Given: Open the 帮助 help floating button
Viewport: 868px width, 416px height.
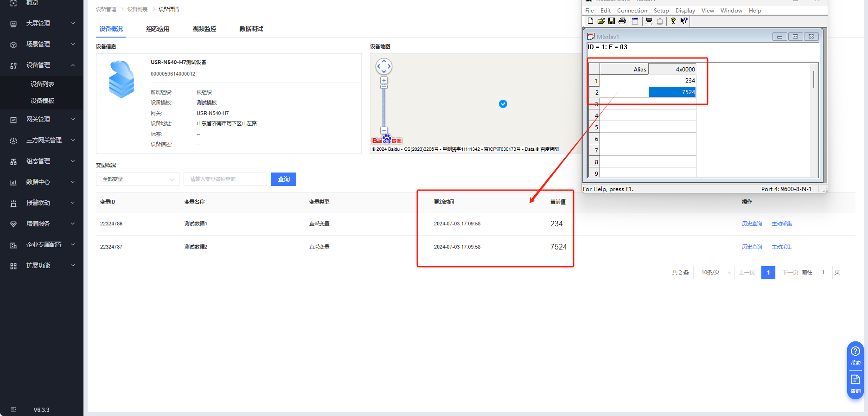Looking at the screenshot, I should click(855, 355).
